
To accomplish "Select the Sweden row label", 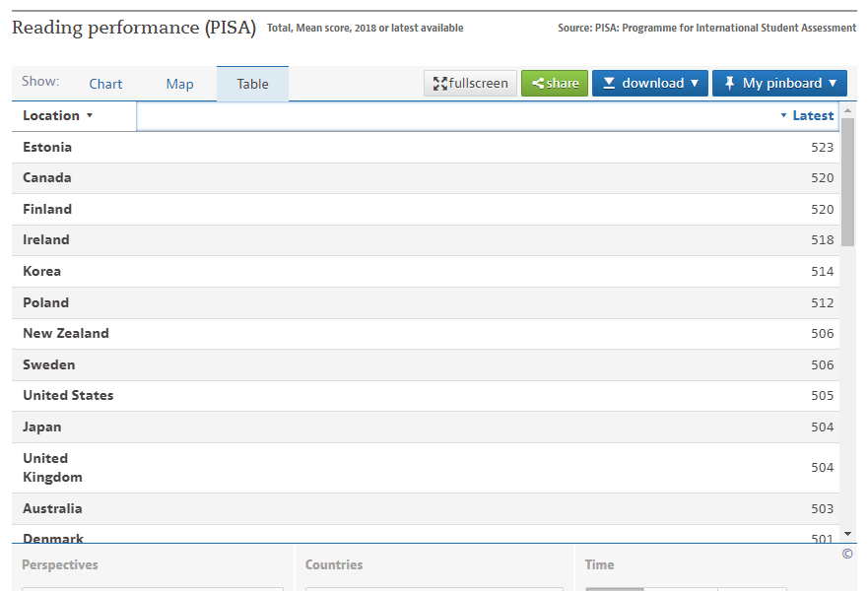I will pyautogui.click(x=48, y=364).
